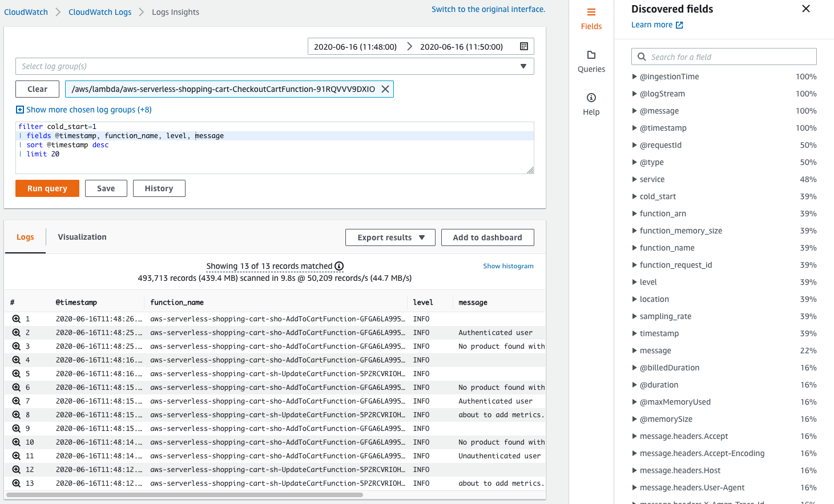
Task: Click Switch to the original interface link
Action: [x=488, y=9]
